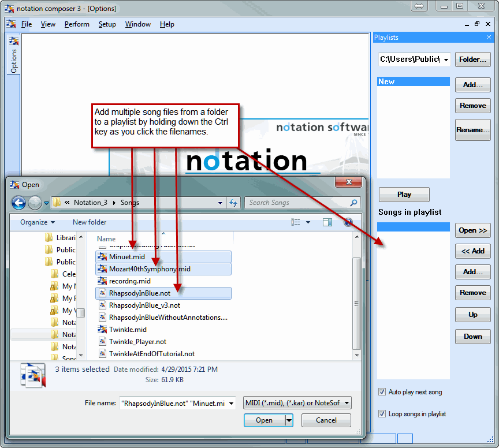This screenshot has width=499, height=448.
Task: Toggle the preview pane icon
Action: click(x=327, y=222)
